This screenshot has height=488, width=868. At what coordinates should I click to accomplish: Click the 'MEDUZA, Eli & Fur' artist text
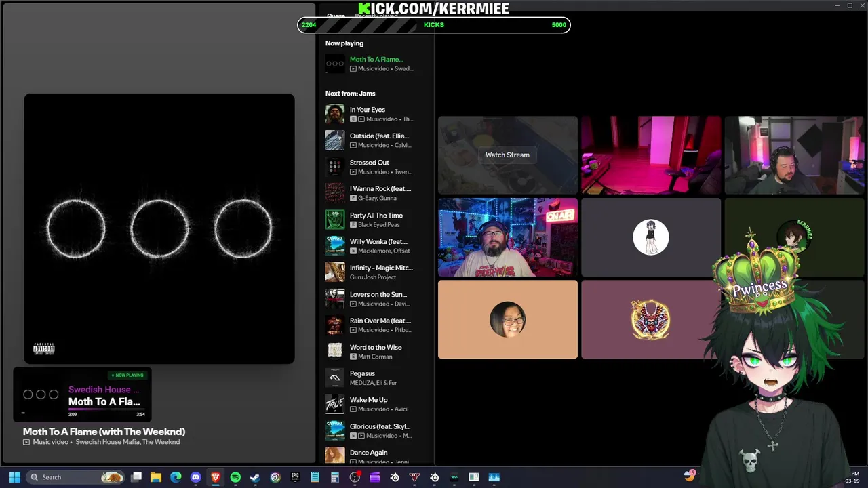(x=374, y=383)
